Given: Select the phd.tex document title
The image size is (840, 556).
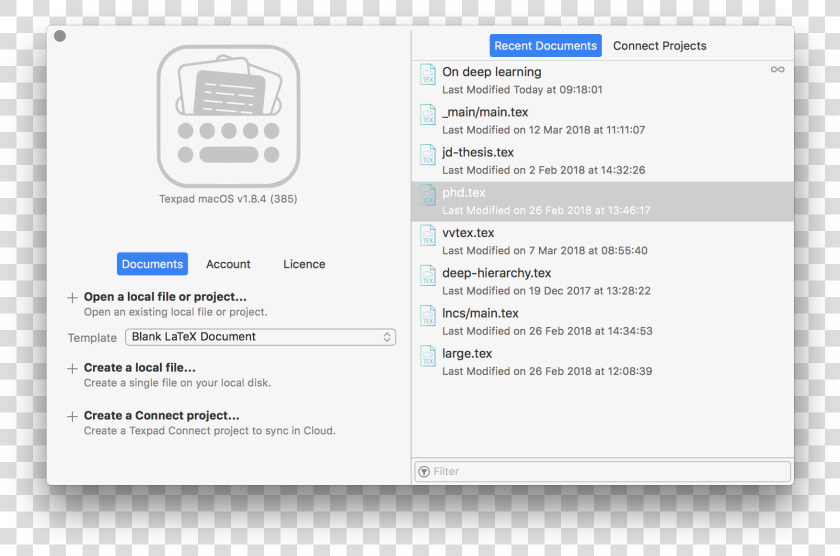Looking at the screenshot, I should point(464,192).
